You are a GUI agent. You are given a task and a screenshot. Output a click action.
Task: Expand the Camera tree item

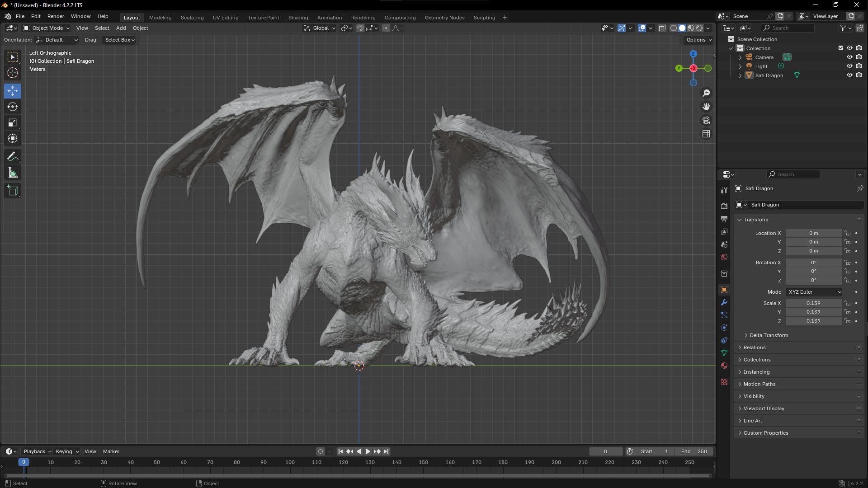[740, 57]
